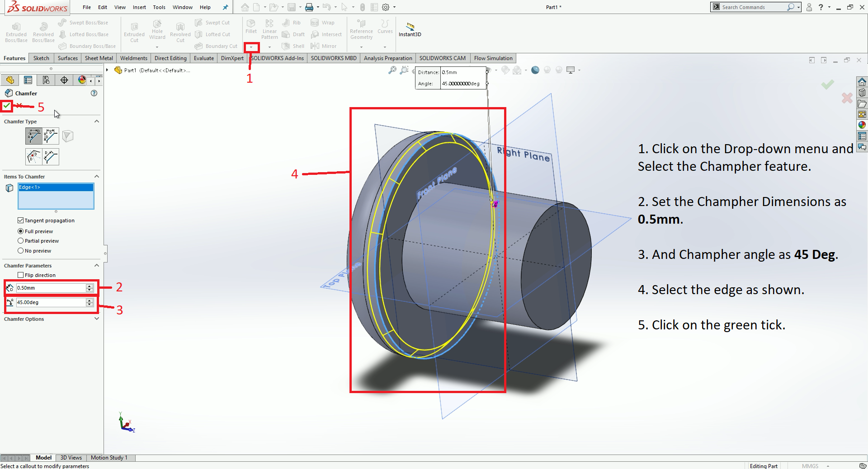The height and width of the screenshot is (469, 868).
Task: Click the SOLIDWORKS Resources home icon
Action: [862, 82]
